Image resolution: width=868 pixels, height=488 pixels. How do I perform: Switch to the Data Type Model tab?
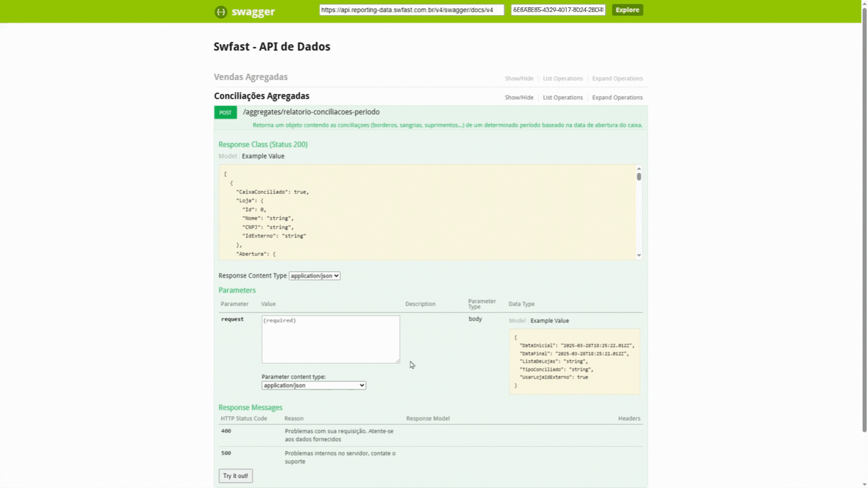(517, 321)
